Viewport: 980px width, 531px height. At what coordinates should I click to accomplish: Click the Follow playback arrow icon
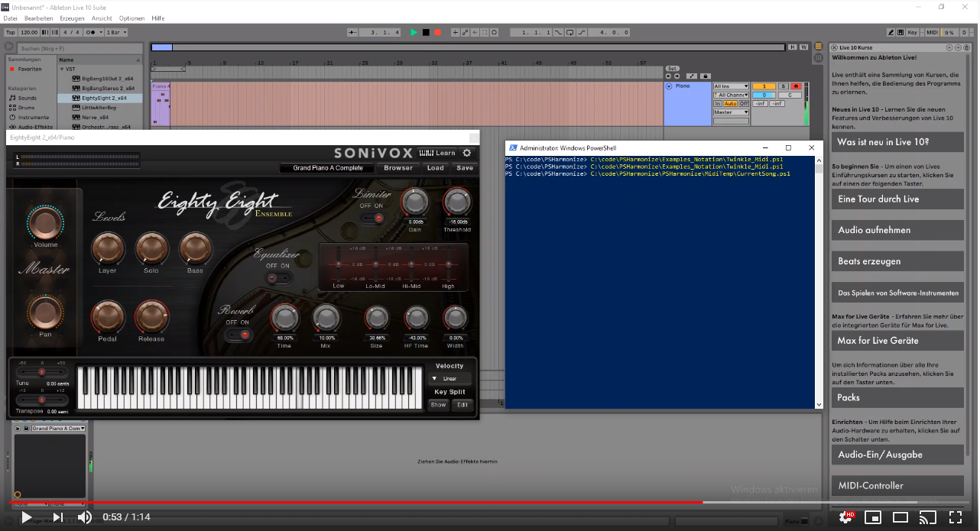352,32
